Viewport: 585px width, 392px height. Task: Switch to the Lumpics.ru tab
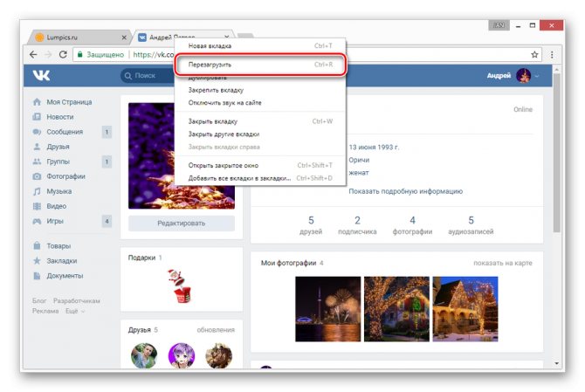[x=79, y=38]
